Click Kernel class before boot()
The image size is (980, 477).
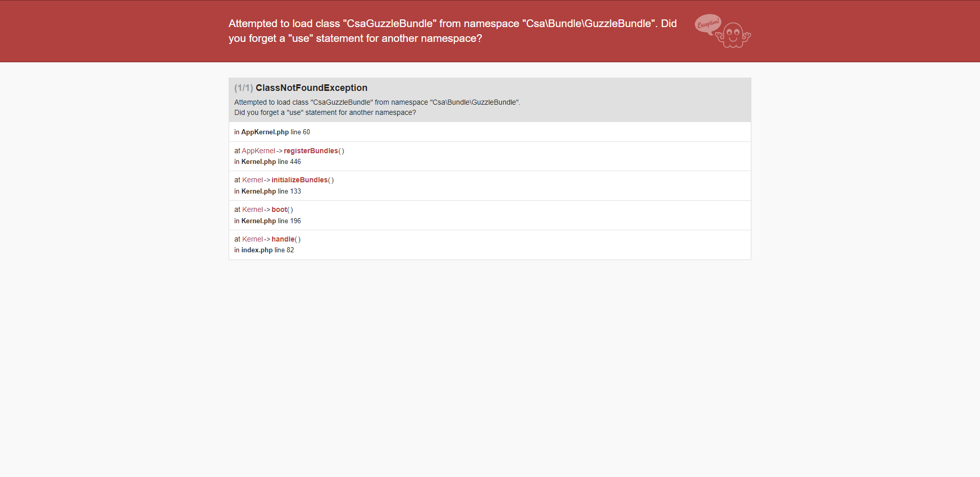tap(252, 209)
